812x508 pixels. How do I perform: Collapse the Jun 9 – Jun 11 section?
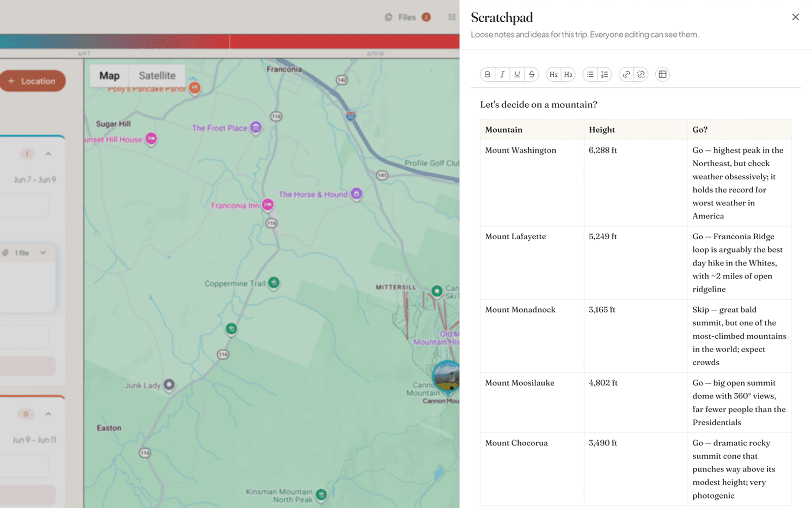coord(48,414)
